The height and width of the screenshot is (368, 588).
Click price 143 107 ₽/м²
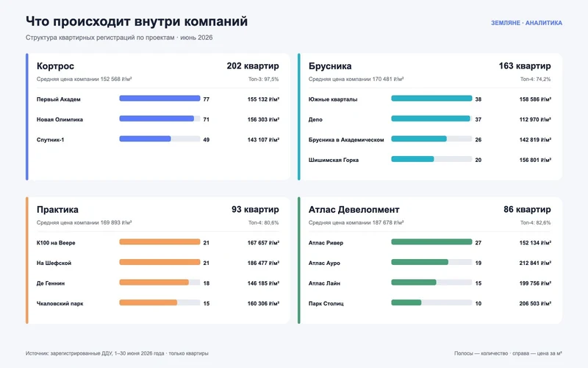click(x=263, y=140)
